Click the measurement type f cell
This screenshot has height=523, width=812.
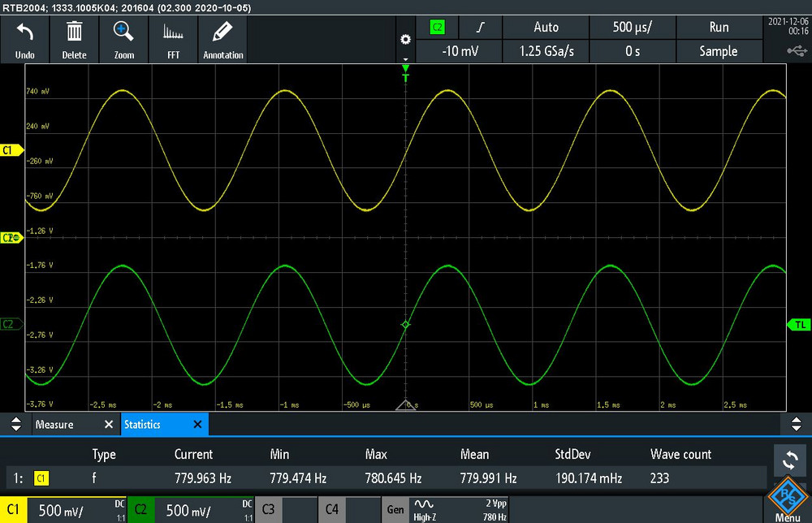93,478
